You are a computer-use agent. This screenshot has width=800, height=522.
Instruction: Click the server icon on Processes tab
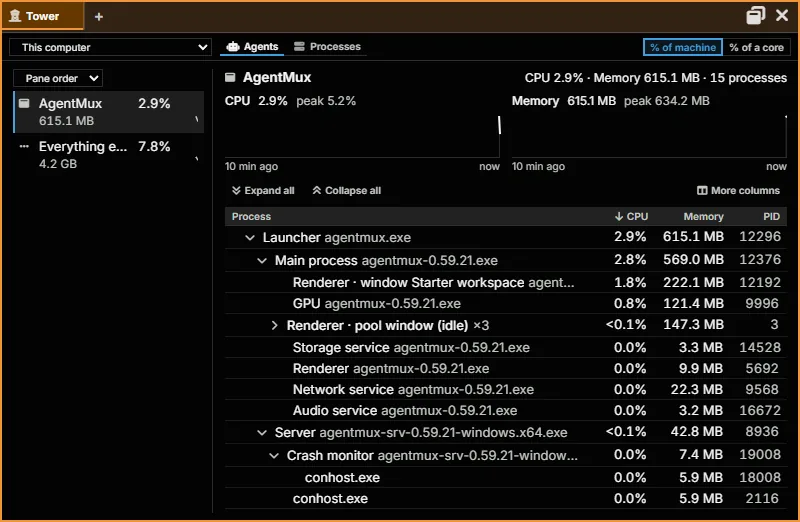(299, 46)
